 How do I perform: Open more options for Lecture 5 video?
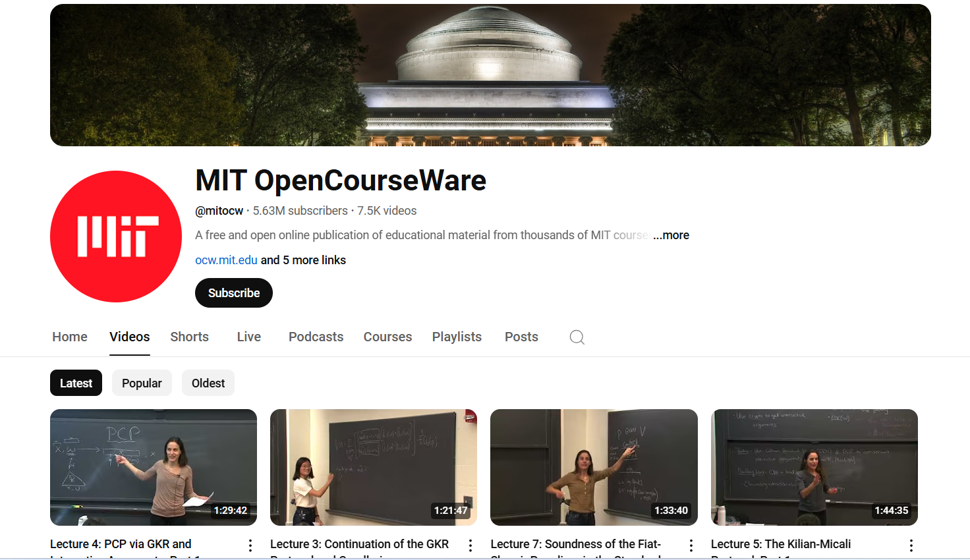tap(911, 546)
